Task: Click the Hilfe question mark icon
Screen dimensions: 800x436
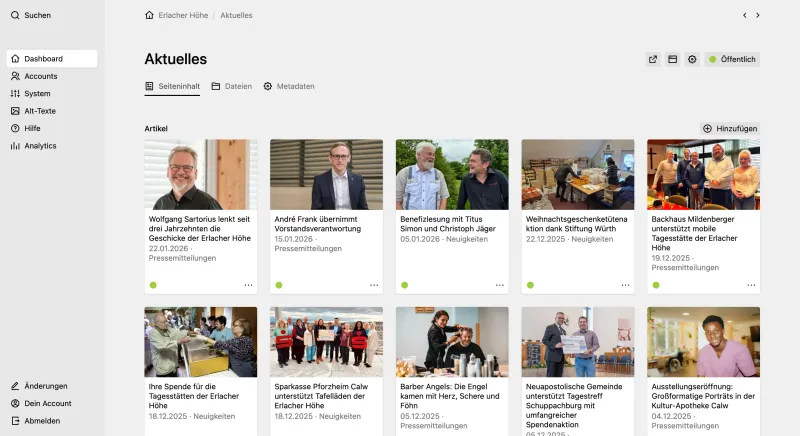Action: click(15, 128)
